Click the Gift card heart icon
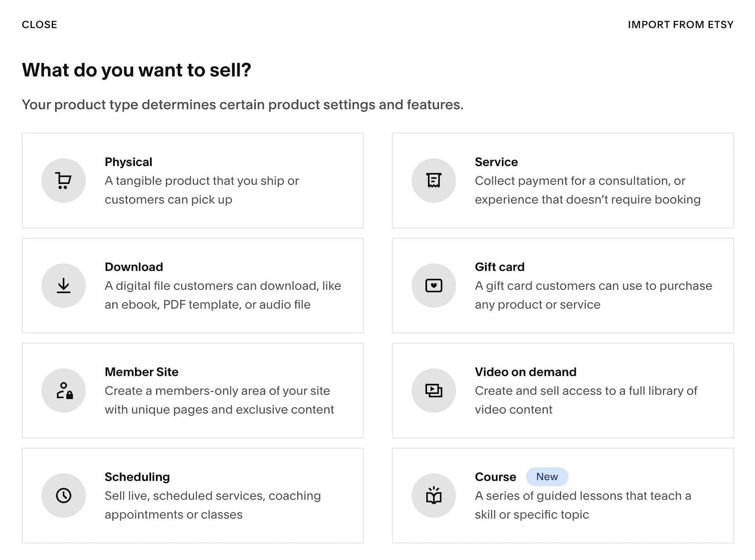 click(433, 285)
